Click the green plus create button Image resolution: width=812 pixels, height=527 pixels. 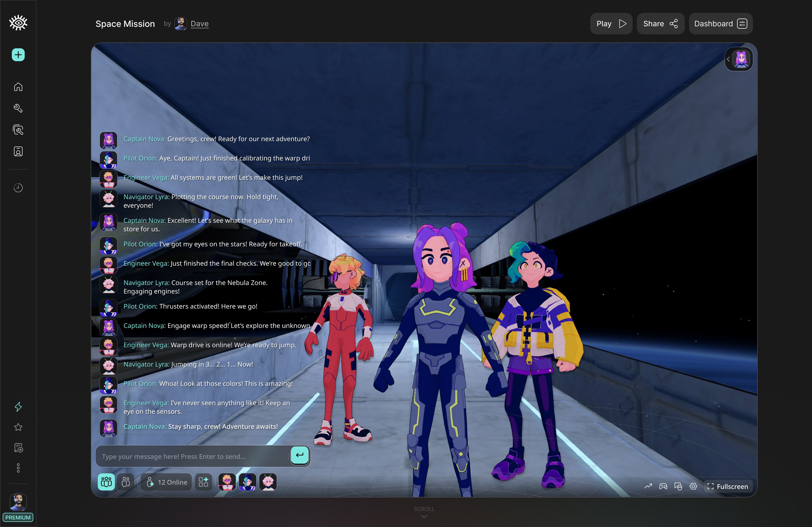(18, 55)
